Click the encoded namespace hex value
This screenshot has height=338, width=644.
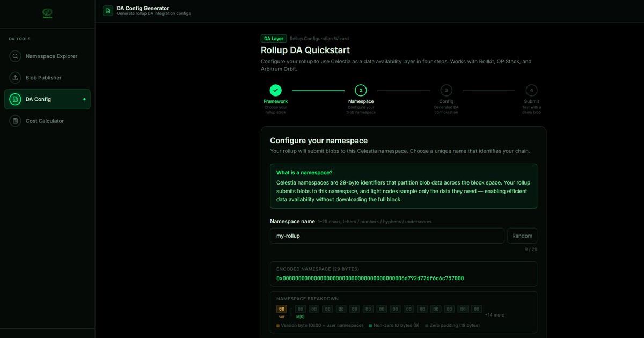[370, 278]
